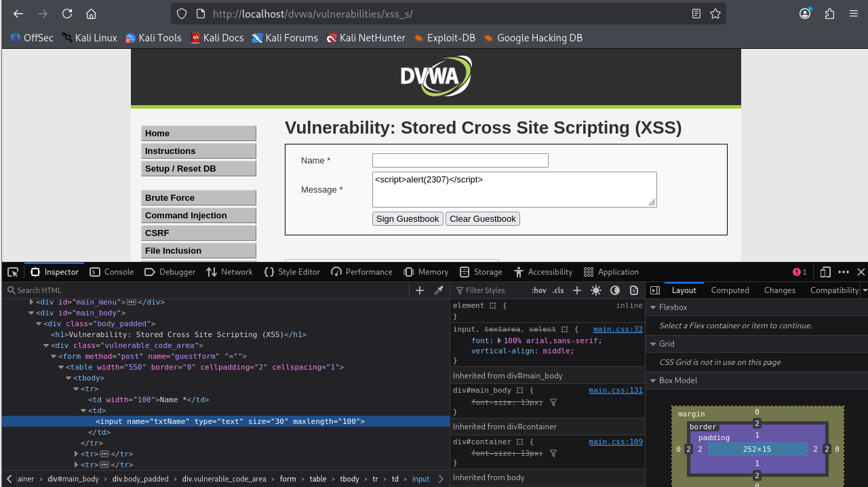Switch to the Console tab

coord(112,272)
